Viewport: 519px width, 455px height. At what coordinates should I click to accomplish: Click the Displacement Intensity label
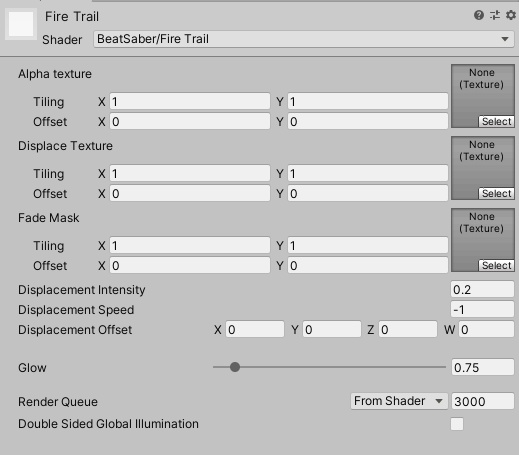click(82, 290)
